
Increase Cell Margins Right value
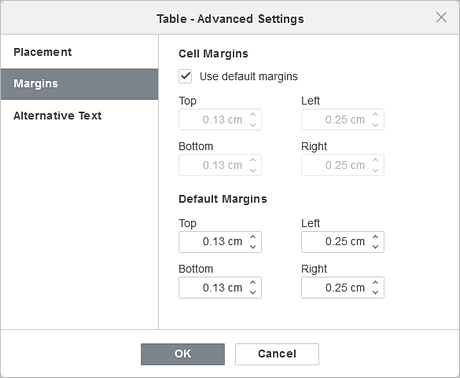coord(375,160)
